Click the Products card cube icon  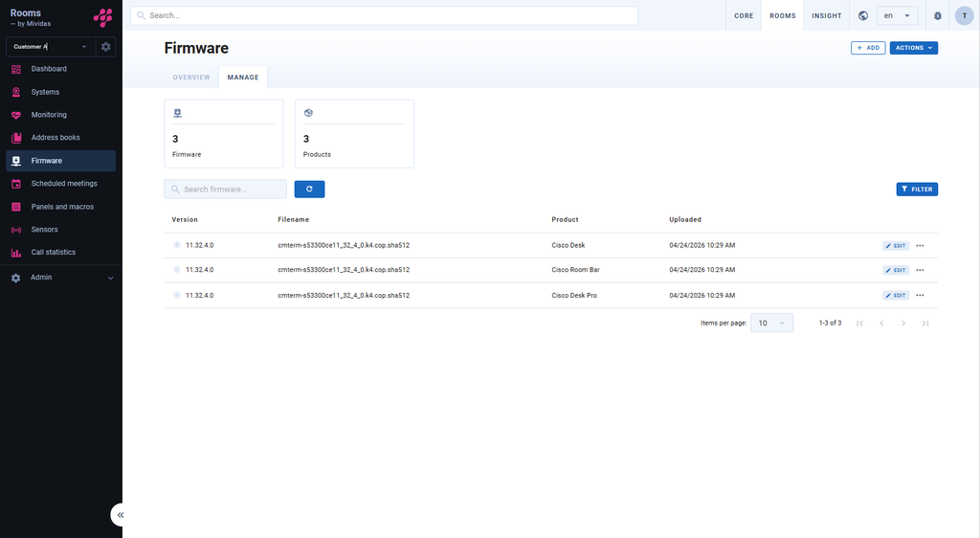[308, 113]
